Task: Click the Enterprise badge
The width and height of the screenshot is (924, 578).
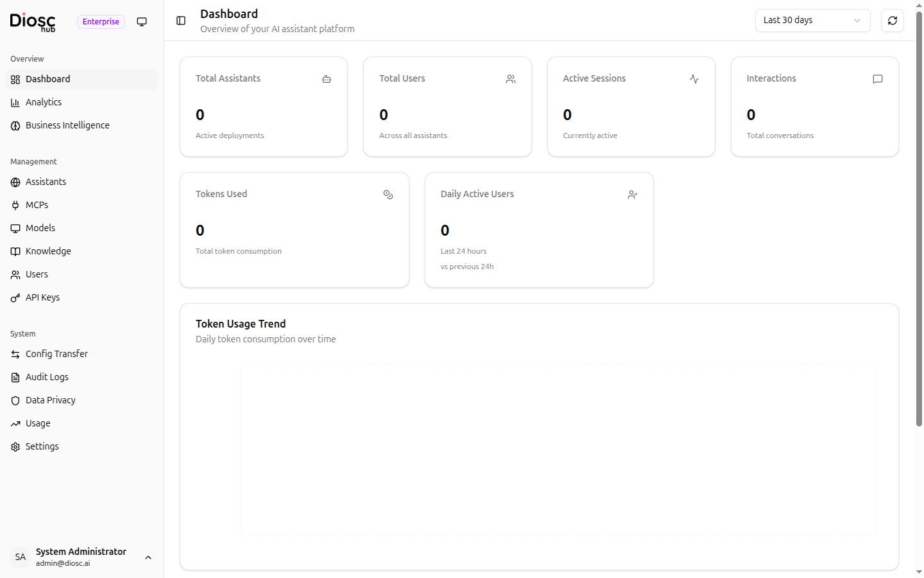Action: click(x=101, y=22)
